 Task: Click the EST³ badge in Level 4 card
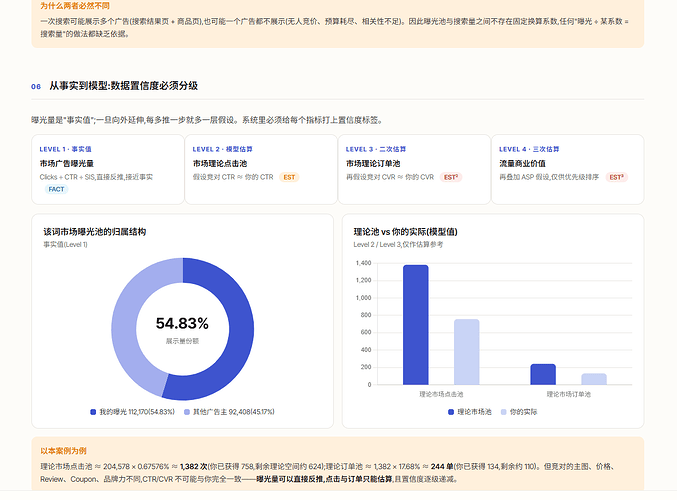click(x=617, y=177)
